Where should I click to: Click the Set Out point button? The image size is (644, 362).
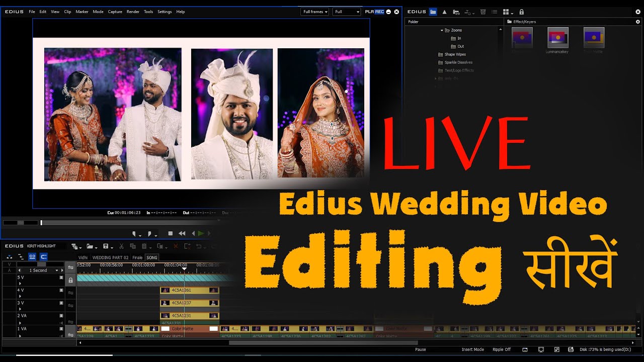coord(150,234)
